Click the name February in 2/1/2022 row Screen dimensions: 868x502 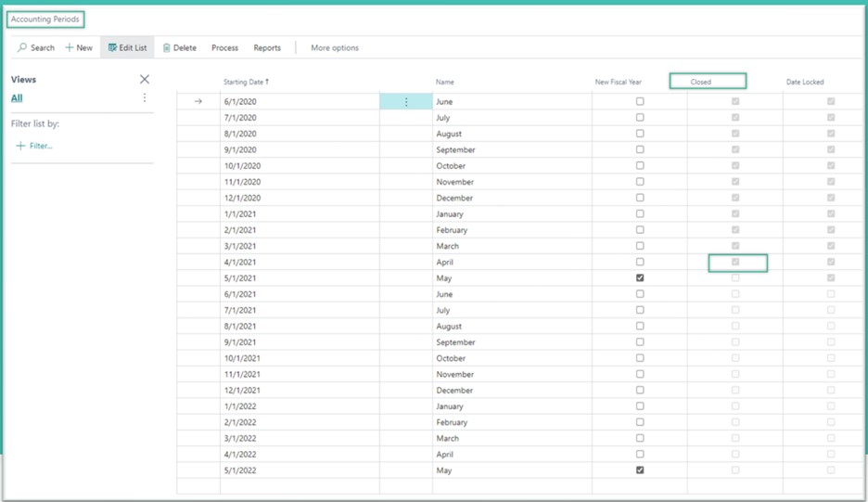(x=452, y=422)
